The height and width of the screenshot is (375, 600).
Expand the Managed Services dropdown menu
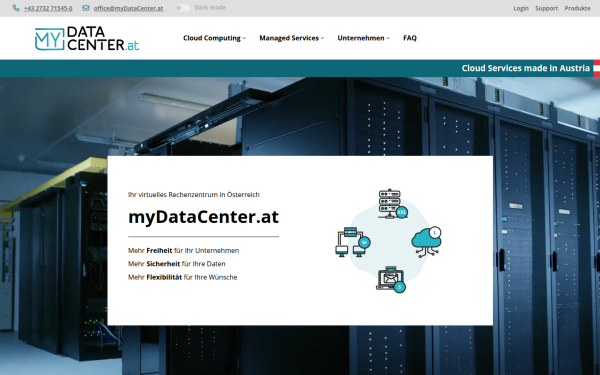(292, 38)
